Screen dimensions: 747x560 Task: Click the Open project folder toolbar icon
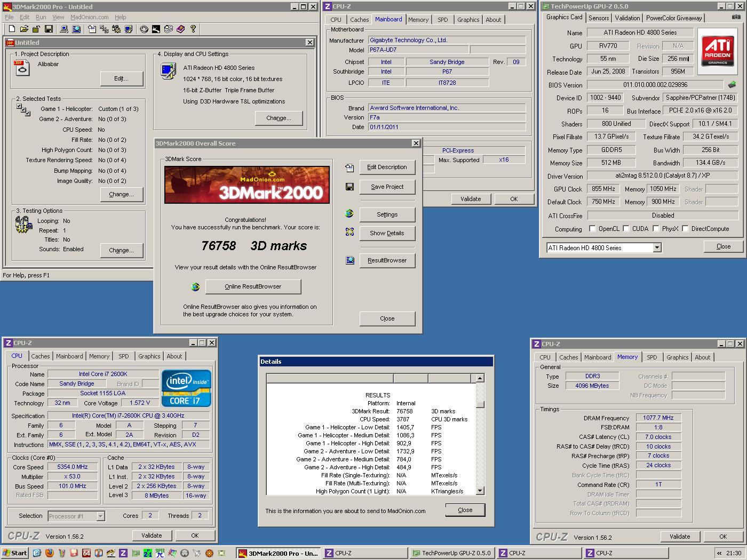point(24,29)
